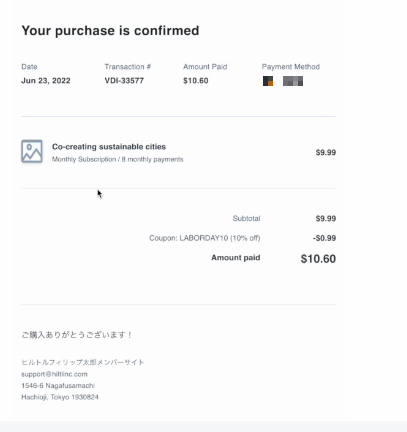Screen dimensions: 407x432
Task: Click the Payment Method label
Action: (291, 67)
